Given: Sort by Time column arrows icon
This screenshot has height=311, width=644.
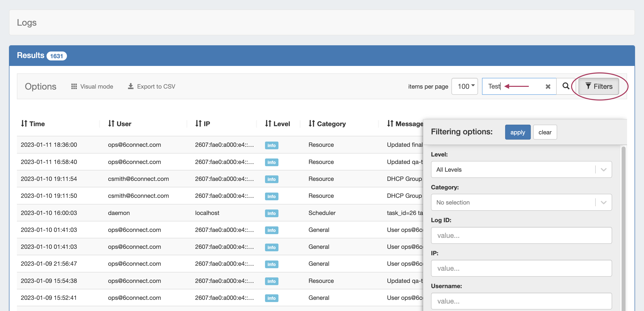Looking at the screenshot, I should pyautogui.click(x=24, y=123).
